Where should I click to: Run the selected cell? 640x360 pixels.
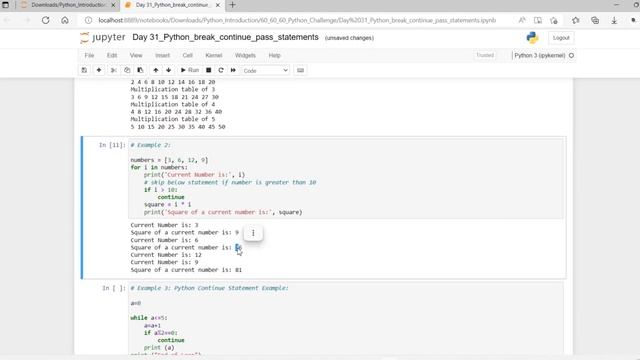pyautogui.click(x=190, y=70)
